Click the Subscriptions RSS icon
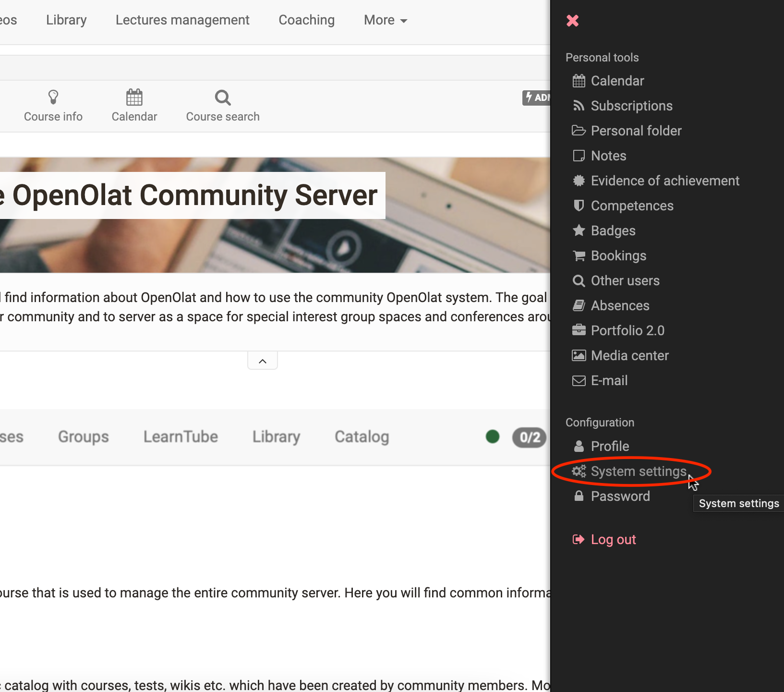 579,106
